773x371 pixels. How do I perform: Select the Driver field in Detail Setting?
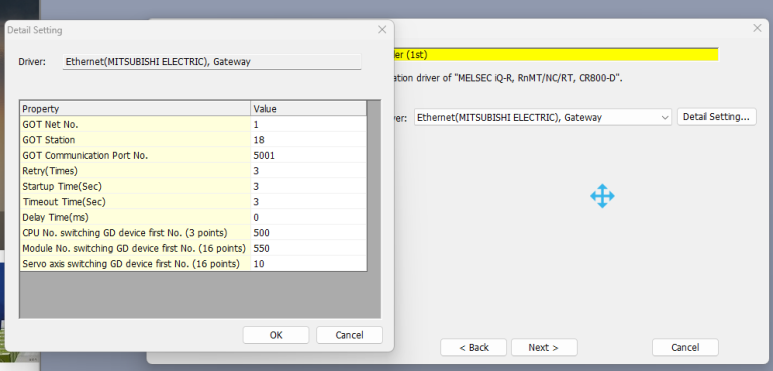(x=212, y=62)
